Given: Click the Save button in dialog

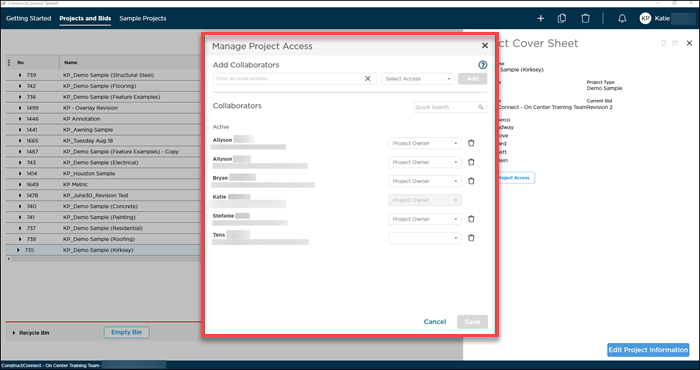Looking at the screenshot, I should pyautogui.click(x=472, y=322).
